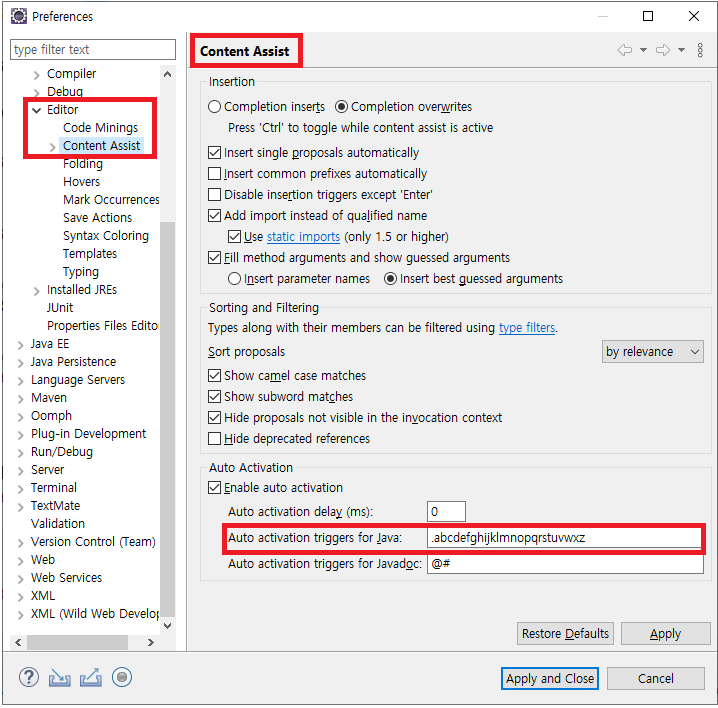Open the back history dropdown arrow

(x=643, y=50)
